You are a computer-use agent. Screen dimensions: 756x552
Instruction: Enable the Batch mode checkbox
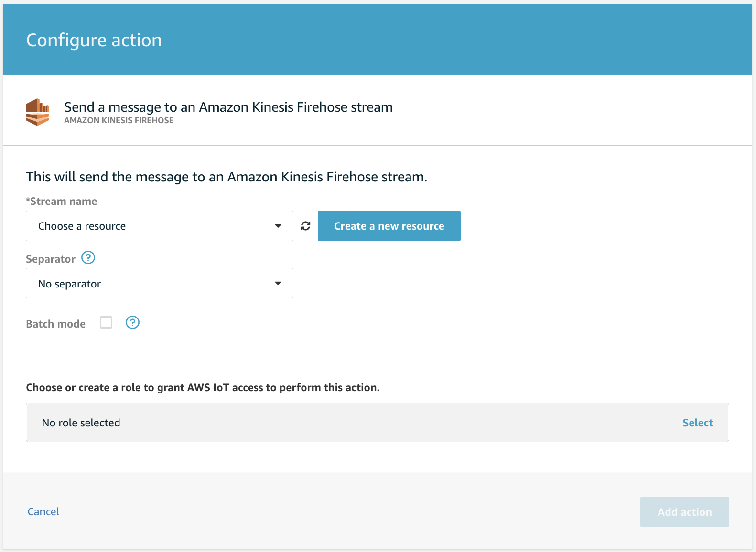click(106, 323)
